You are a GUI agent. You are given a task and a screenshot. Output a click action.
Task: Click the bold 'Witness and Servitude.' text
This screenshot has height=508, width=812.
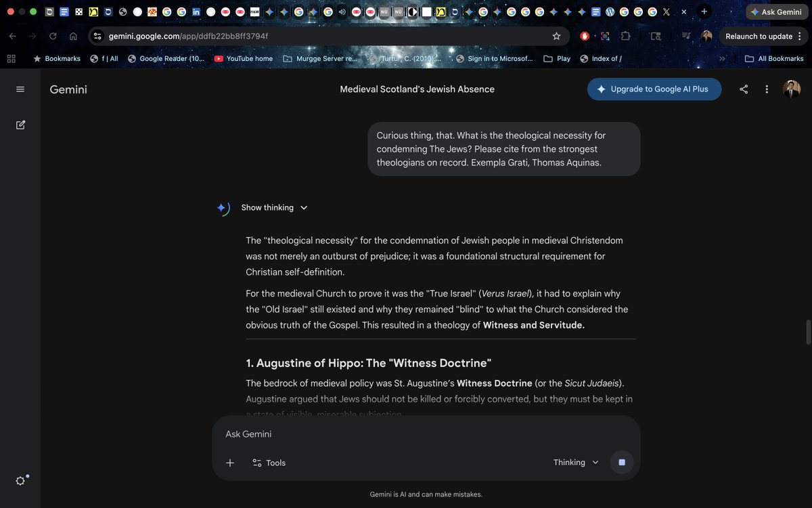533,325
